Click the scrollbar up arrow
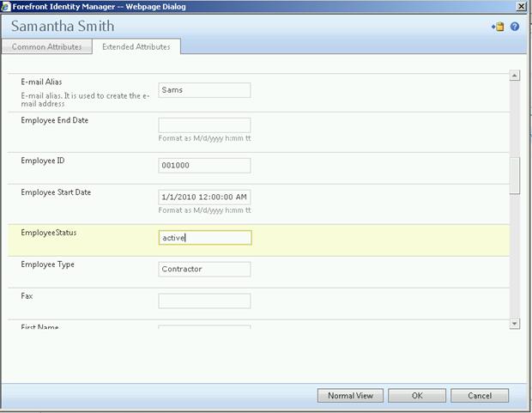The image size is (532, 413). pyautogui.click(x=515, y=76)
